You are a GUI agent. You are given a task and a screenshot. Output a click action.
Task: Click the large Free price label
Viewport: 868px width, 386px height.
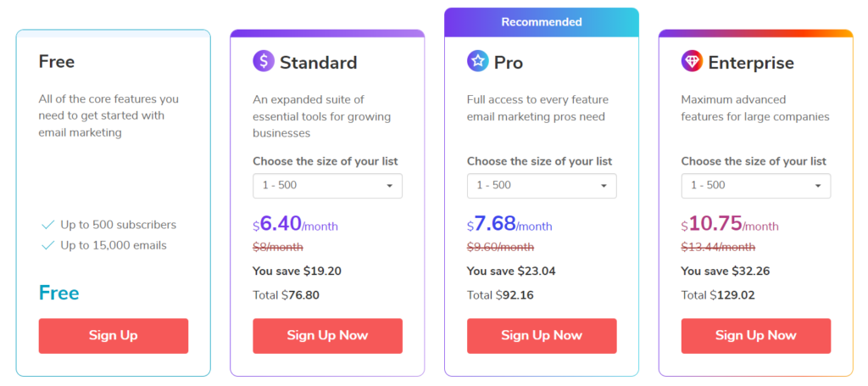click(x=58, y=293)
